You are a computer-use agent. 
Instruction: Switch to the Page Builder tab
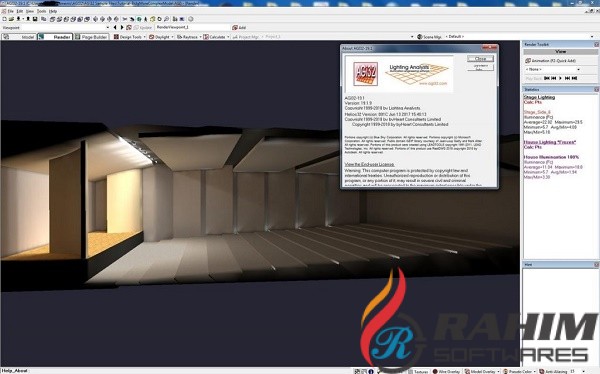coord(91,37)
